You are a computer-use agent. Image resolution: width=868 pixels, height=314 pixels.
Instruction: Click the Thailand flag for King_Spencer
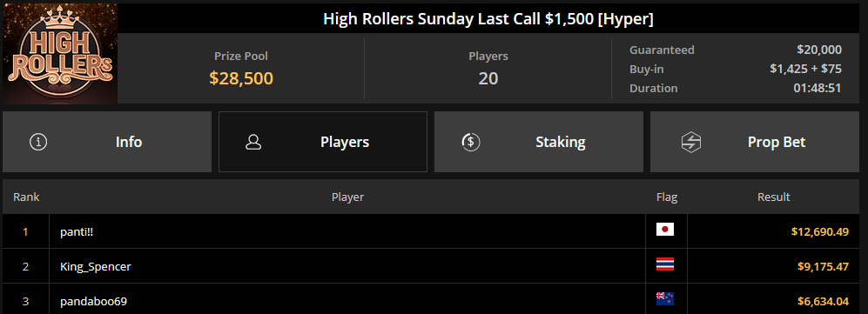click(665, 264)
